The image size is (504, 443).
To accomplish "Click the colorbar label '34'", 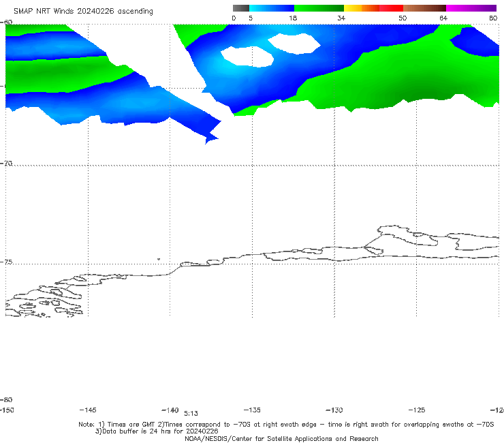I will pyautogui.click(x=341, y=18).
